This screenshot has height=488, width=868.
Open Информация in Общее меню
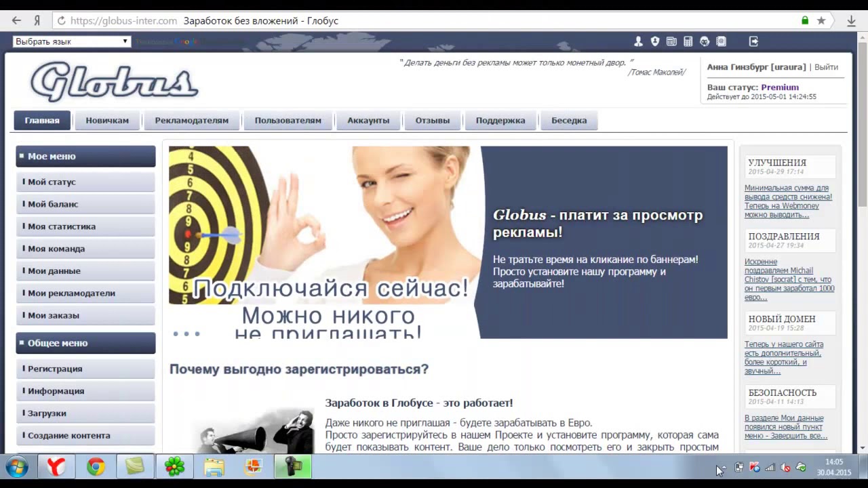85,391
